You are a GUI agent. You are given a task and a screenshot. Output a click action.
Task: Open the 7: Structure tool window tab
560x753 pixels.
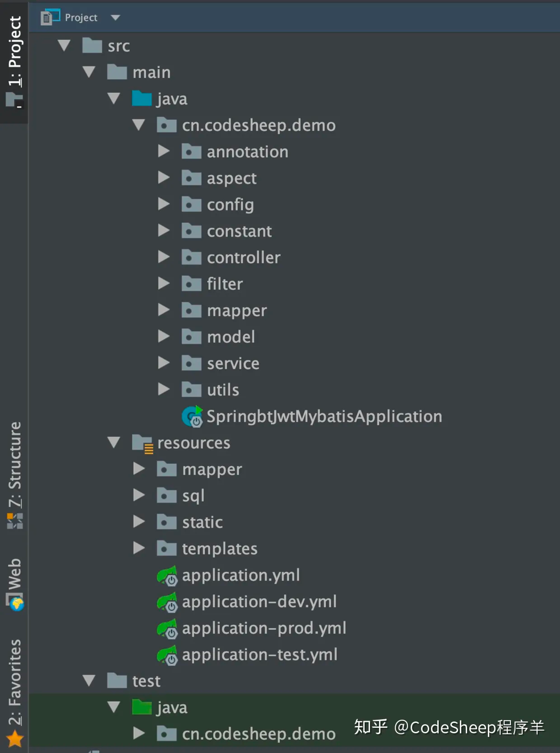click(15, 475)
